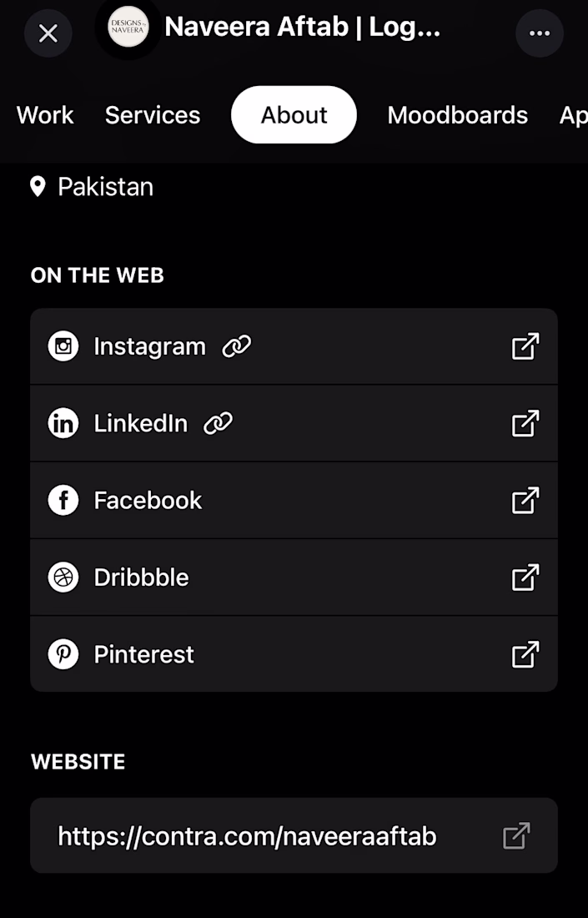Open the About tab

(294, 115)
